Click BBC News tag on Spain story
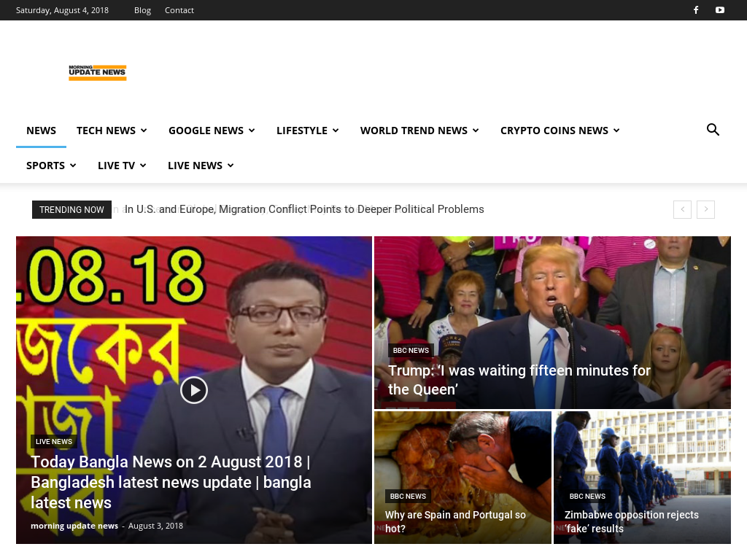Viewport: 747px width, 560px height. tap(408, 496)
